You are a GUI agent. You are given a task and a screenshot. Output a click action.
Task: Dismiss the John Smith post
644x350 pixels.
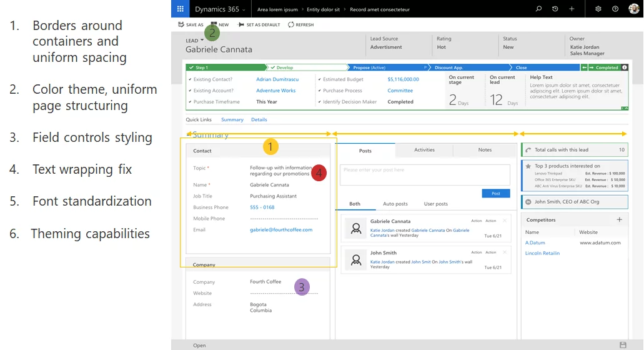[505, 252]
